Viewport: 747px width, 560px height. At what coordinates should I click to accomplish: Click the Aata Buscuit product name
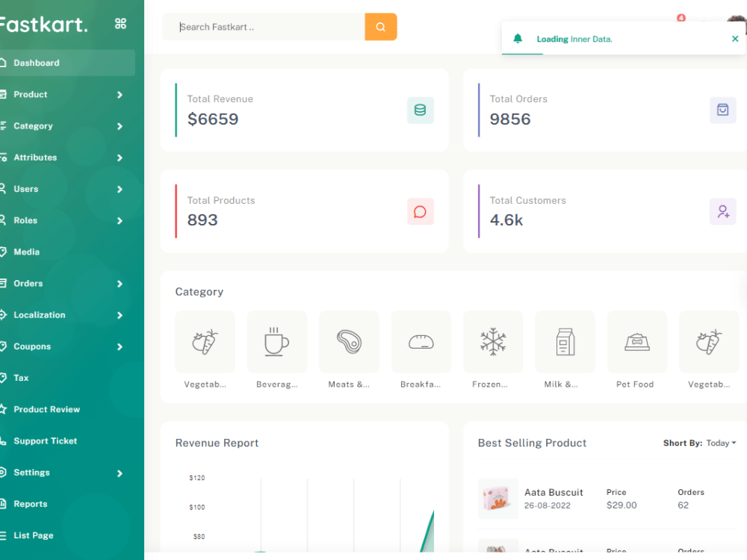coord(554,492)
